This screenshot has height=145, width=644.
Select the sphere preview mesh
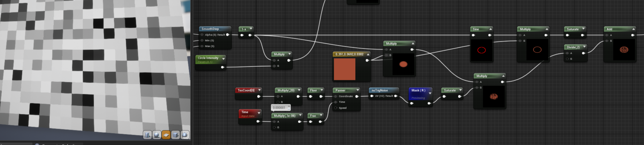[x=157, y=135]
